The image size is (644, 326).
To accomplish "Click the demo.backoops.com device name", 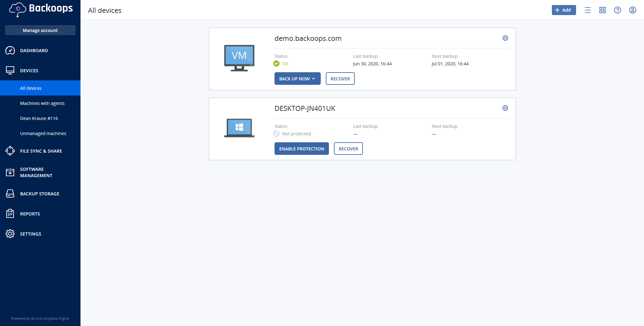I will tap(308, 38).
